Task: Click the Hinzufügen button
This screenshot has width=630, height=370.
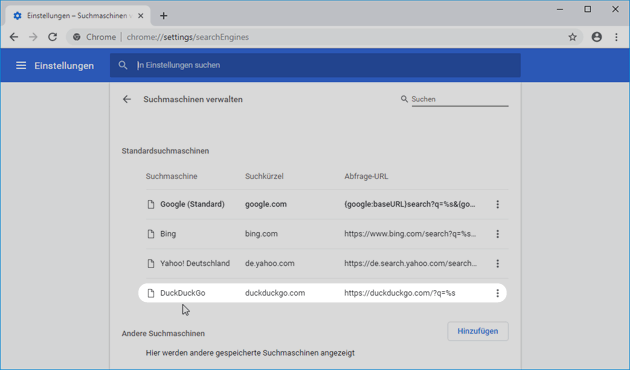Action: (478, 331)
